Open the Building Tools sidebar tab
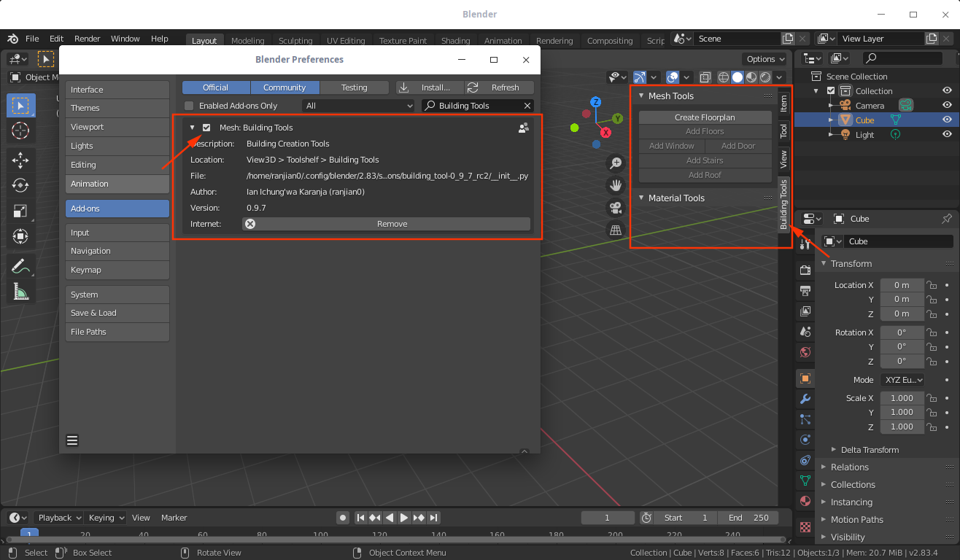960x560 pixels. click(x=784, y=204)
